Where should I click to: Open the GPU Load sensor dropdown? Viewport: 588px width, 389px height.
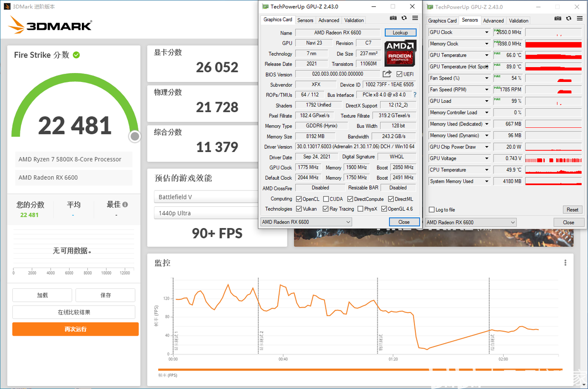pyautogui.click(x=487, y=101)
